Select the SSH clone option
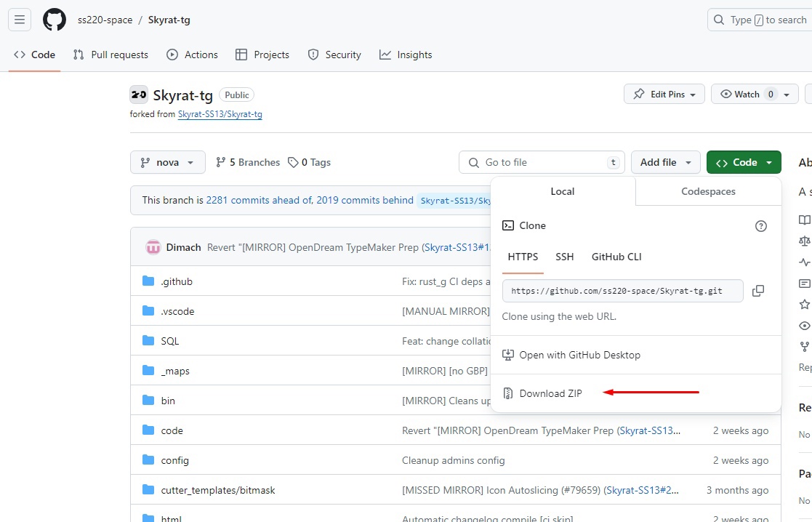 [565, 257]
